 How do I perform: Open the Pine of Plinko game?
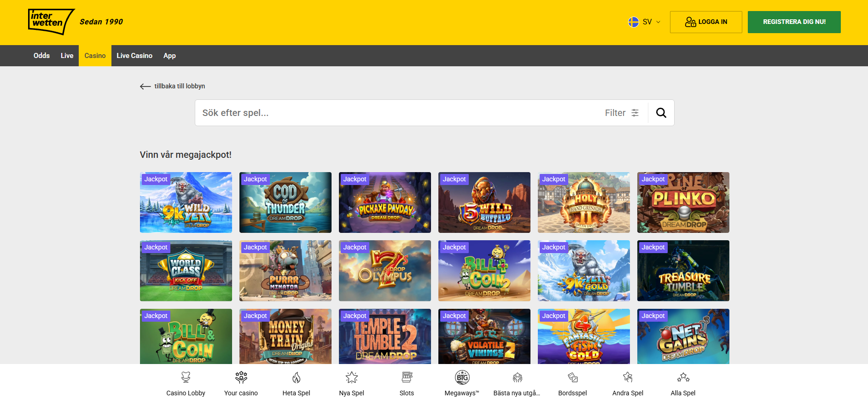(683, 202)
